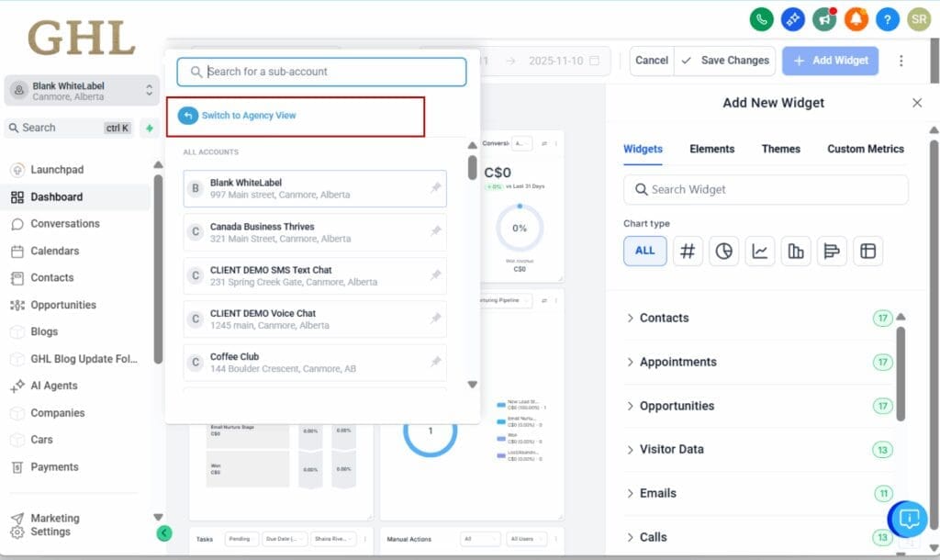Pin the Canada Business Thrives account
940x560 pixels.
click(436, 232)
